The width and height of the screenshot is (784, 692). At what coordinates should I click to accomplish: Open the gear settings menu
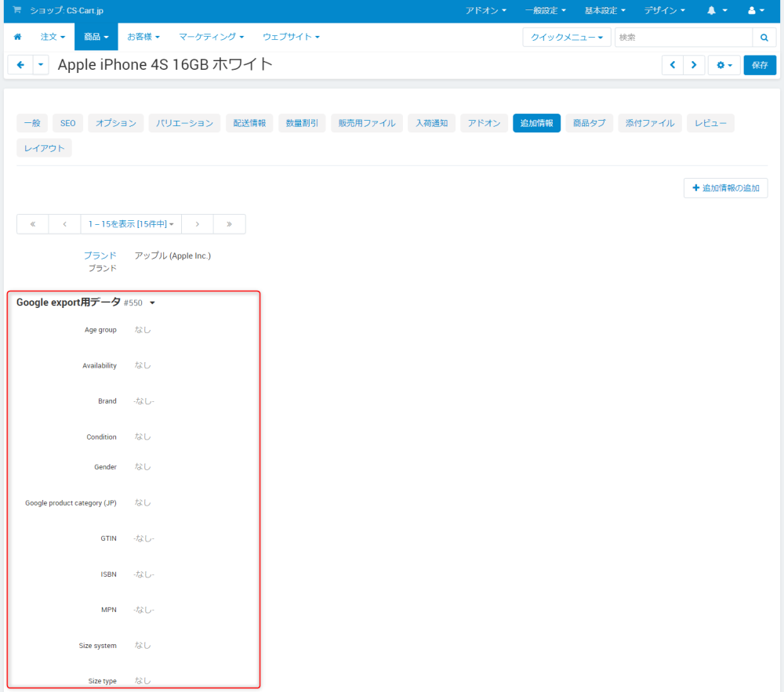click(x=724, y=65)
